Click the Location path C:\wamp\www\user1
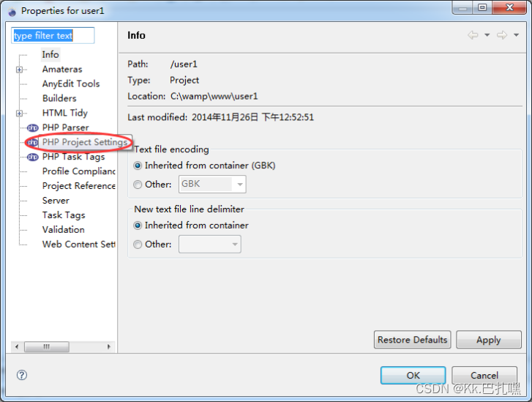 (x=214, y=97)
